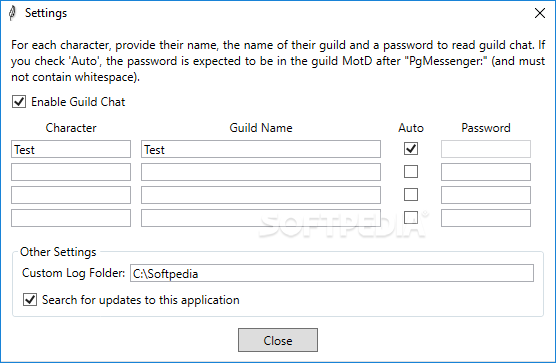
Task: Click the third row Character field
Action: point(71,195)
